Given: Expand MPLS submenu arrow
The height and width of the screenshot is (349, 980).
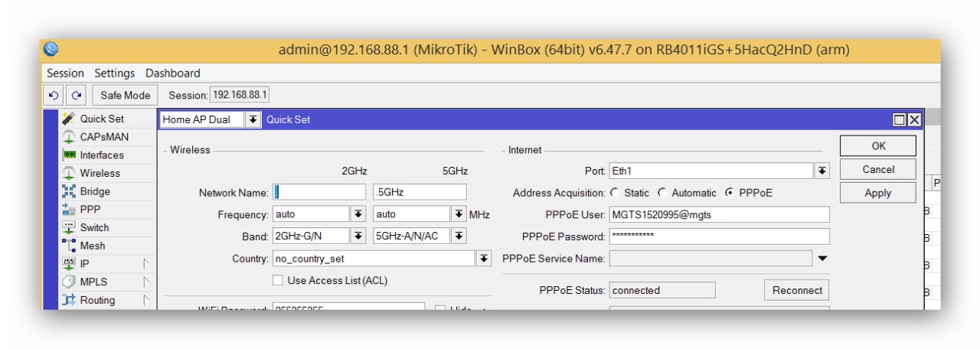Looking at the screenshot, I should pos(146,282).
